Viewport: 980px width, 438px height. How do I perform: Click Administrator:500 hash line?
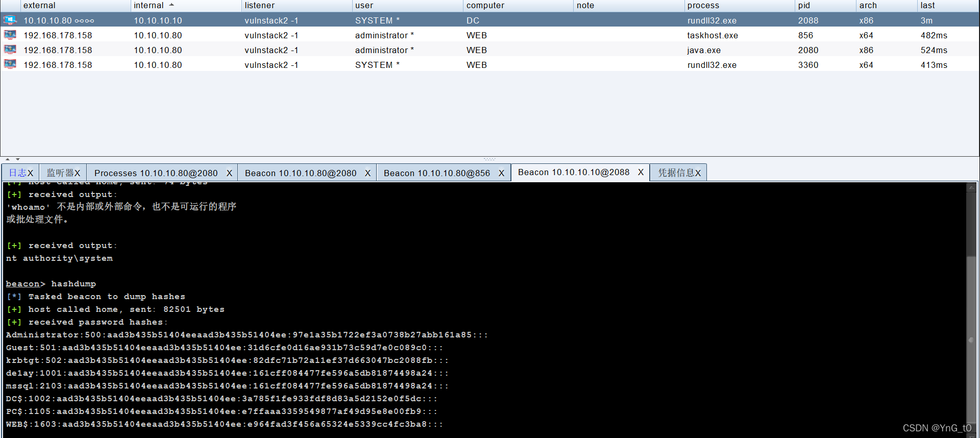pos(247,335)
